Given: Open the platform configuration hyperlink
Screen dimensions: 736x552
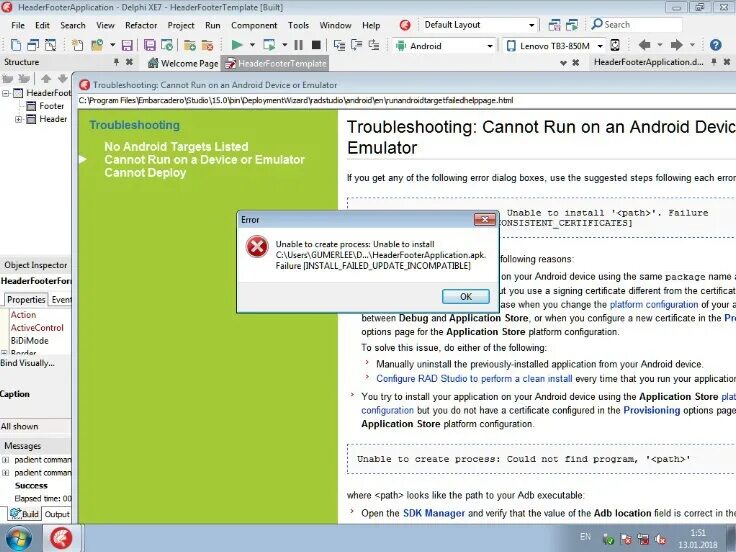Looking at the screenshot, I should (653, 305).
